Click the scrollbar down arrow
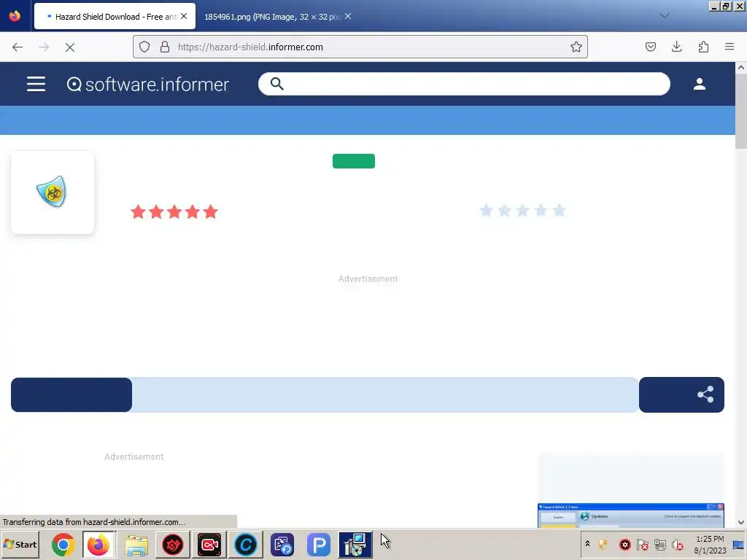This screenshot has height=560, width=747. pyautogui.click(x=741, y=522)
